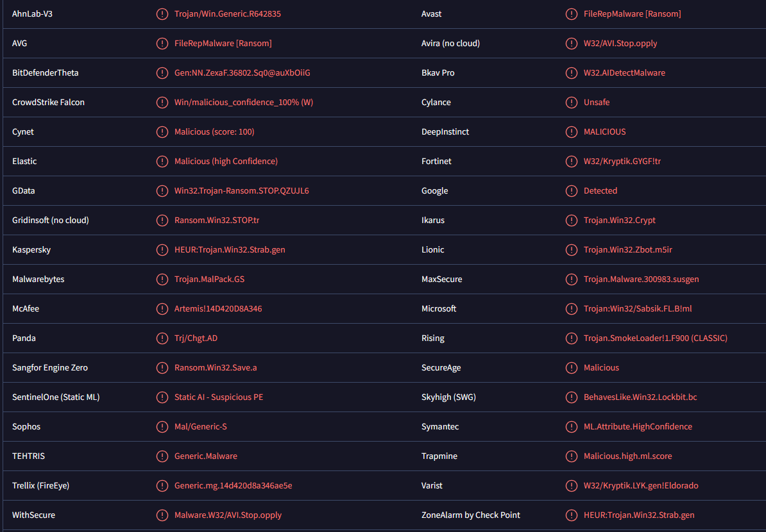Select the Trellix (FireEye) vendor name

(41, 486)
